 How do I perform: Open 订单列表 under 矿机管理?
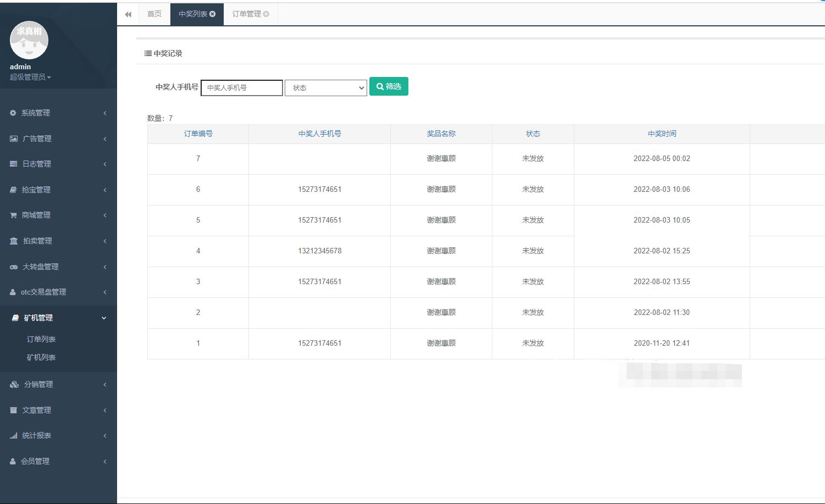(x=41, y=340)
